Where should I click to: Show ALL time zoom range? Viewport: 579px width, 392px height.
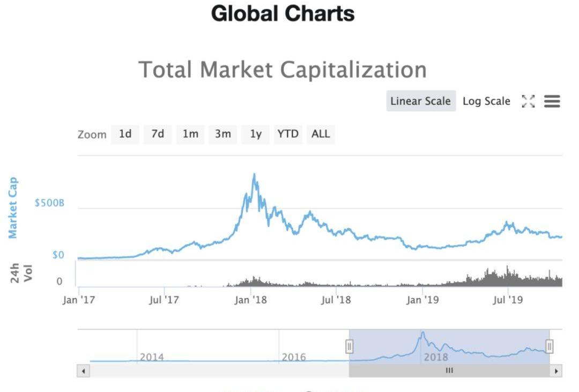coord(321,134)
